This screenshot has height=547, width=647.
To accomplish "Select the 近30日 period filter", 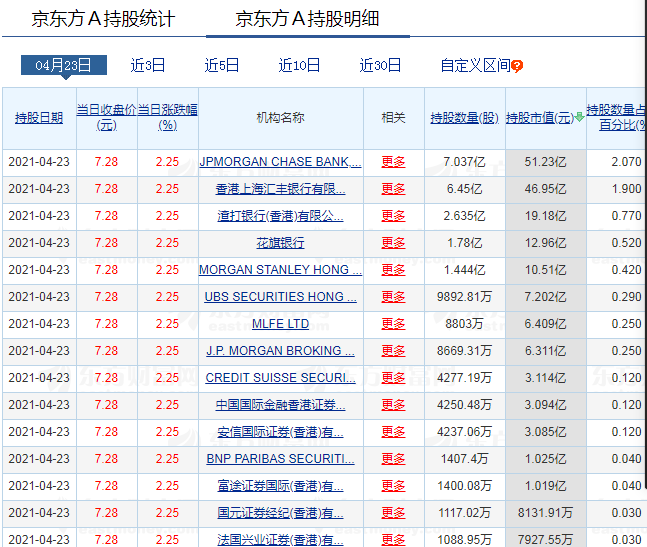I will coord(380,65).
